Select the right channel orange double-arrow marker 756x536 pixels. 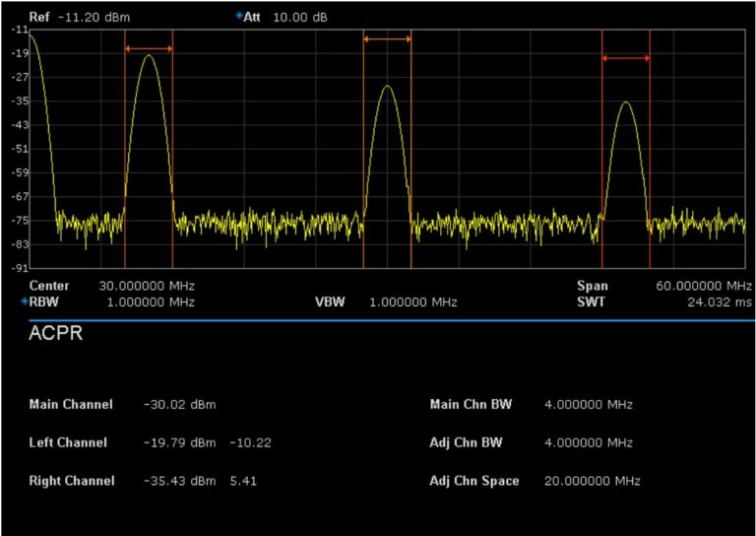tap(626, 58)
